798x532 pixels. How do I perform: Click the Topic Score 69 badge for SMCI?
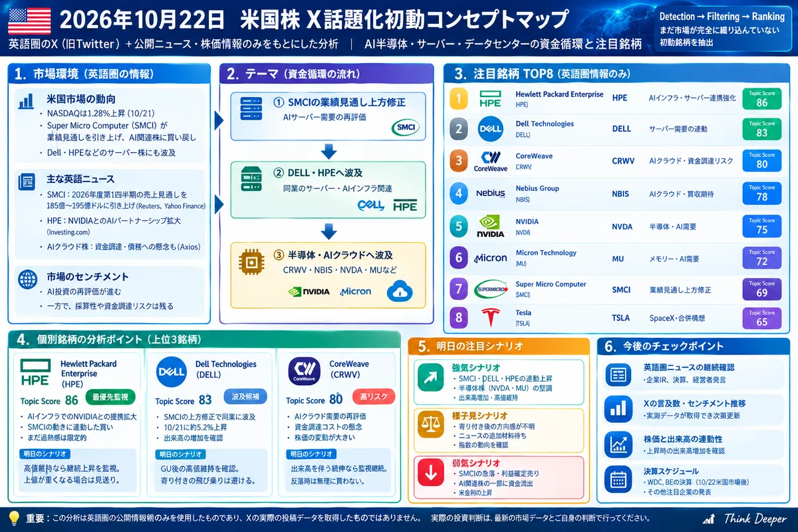click(x=761, y=289)
